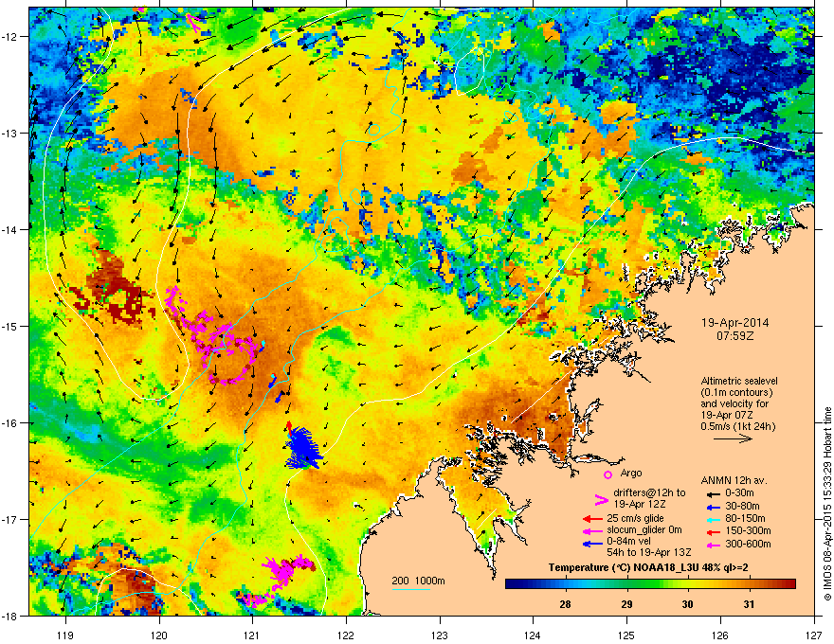Viewport: 834px width, 644px height.
Task: Click the '-16' latitude axis label
Action: click(x=9, y=423)
